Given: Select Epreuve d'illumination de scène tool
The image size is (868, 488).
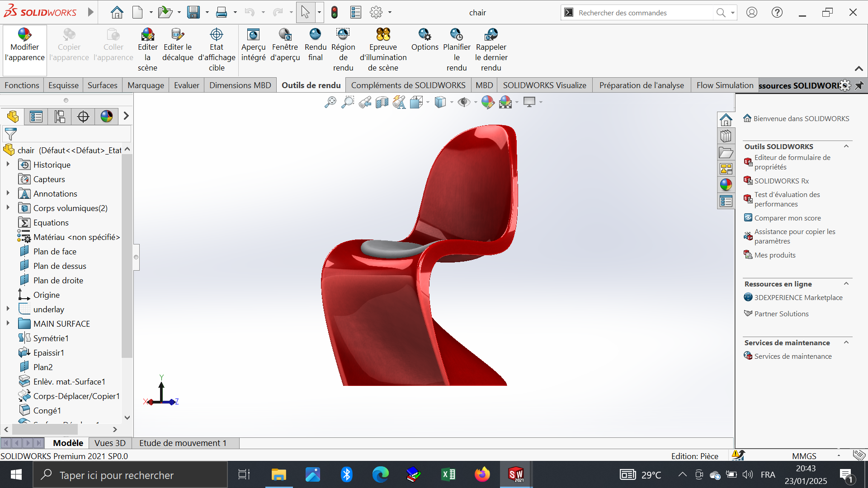Looking at the screenshot, I should [x=383, y=35].
